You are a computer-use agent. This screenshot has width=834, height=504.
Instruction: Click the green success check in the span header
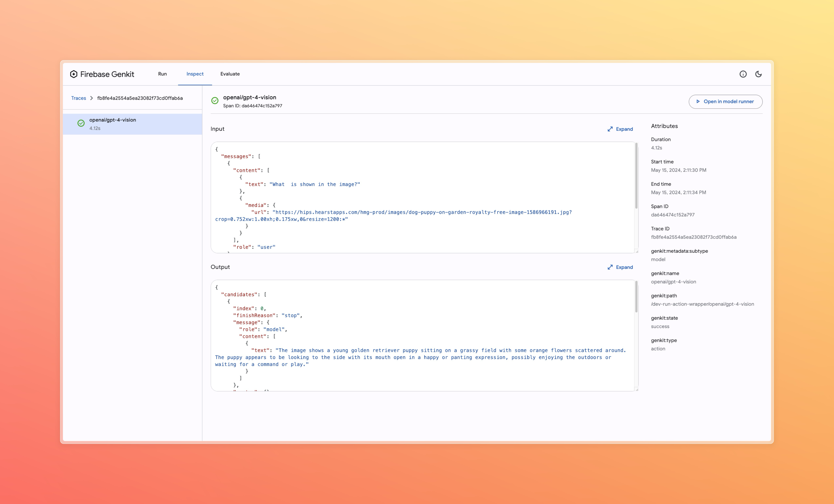pyautogui.click(x=215, y=101)
